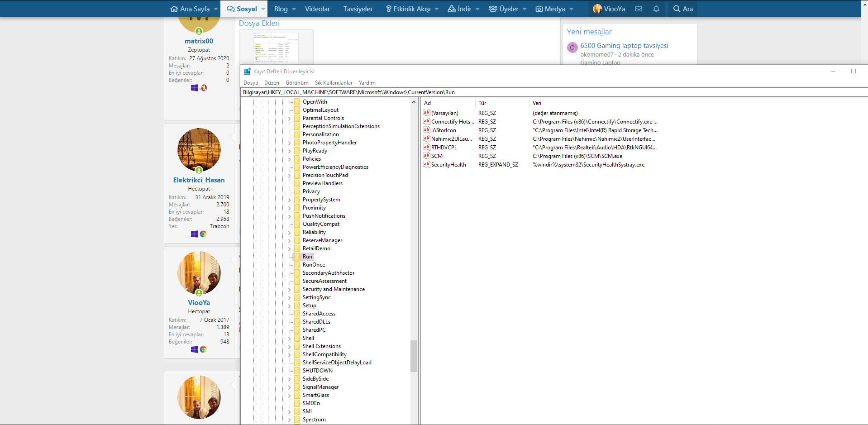Screen dimensions: 868x425
Task: Select the SHUTDOWN key in the tree
Action: (317, 371)
